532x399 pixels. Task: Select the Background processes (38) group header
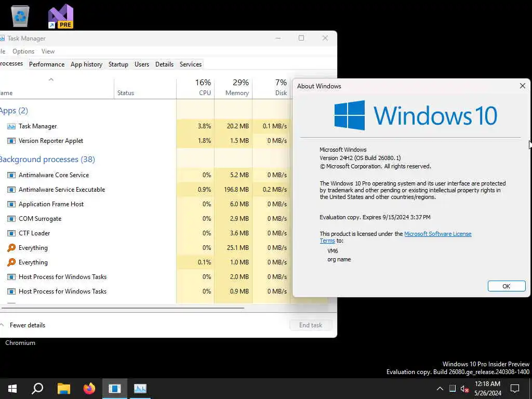[47, 159]
